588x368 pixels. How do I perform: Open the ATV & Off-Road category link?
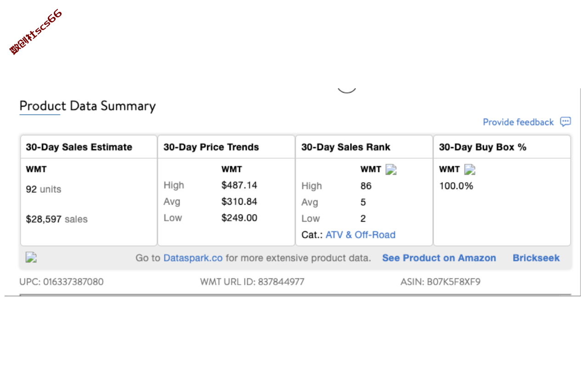361,235
